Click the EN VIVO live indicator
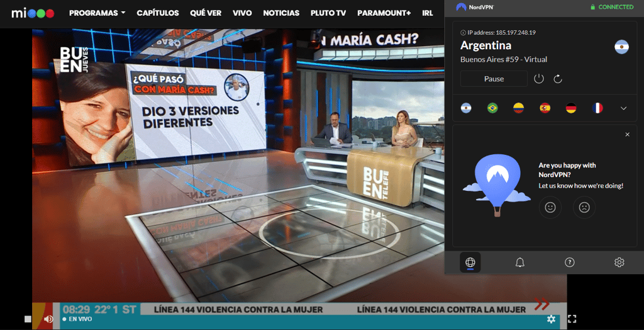This screenshot has height=330, width=644. (77, 319)
